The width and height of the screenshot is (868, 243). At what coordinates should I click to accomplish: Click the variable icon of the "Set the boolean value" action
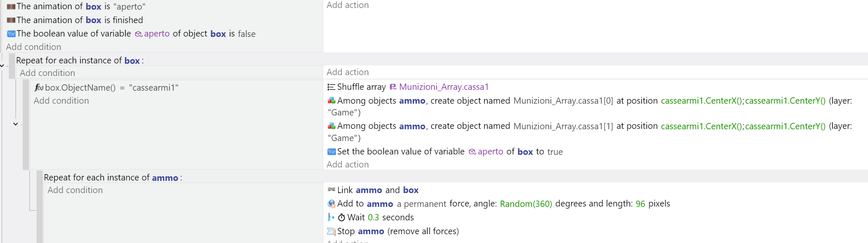331,152
